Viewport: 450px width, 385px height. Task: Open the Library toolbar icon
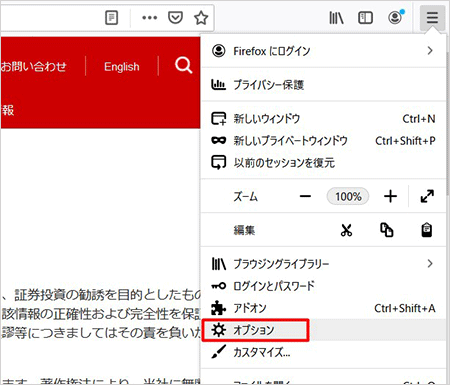[x=336, y=18]
